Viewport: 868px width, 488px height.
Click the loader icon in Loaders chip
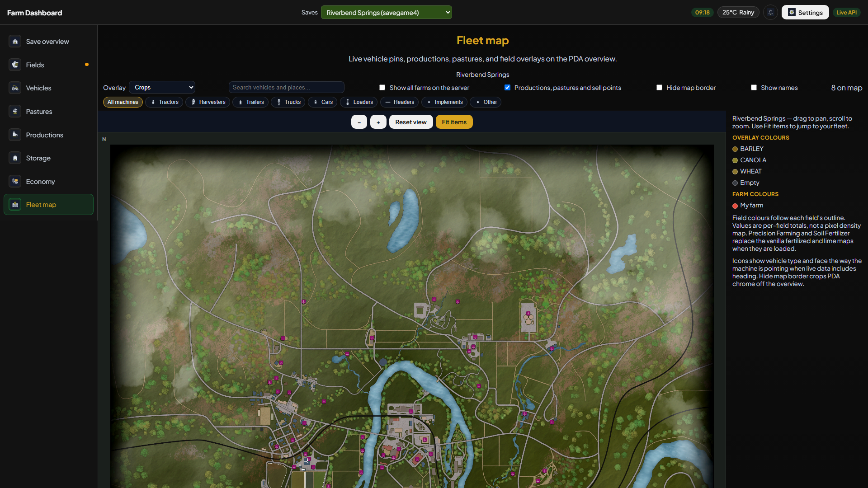(x=348, y=102)
